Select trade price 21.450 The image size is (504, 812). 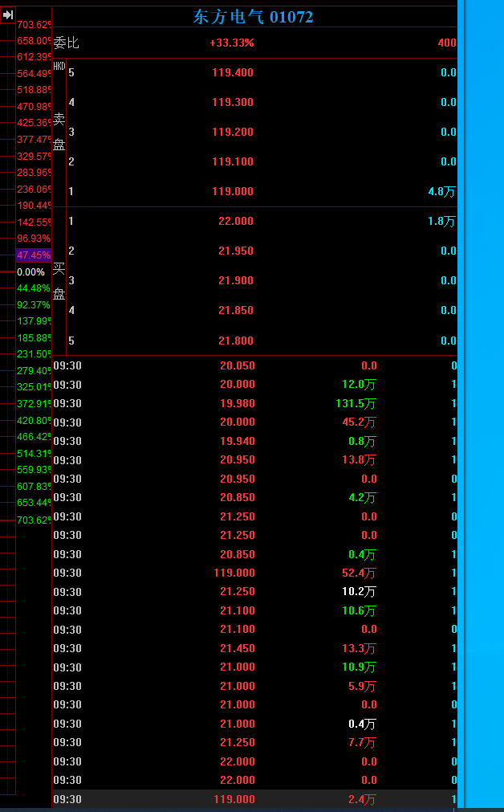pos(238,648)
